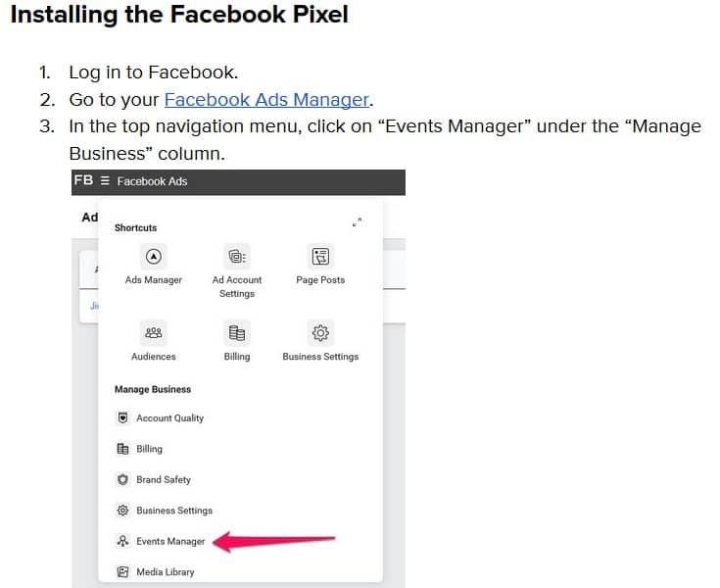This screenshot has height=588, width=720.
Task: Click the Events Manager icon
Action: click(122, 541)
